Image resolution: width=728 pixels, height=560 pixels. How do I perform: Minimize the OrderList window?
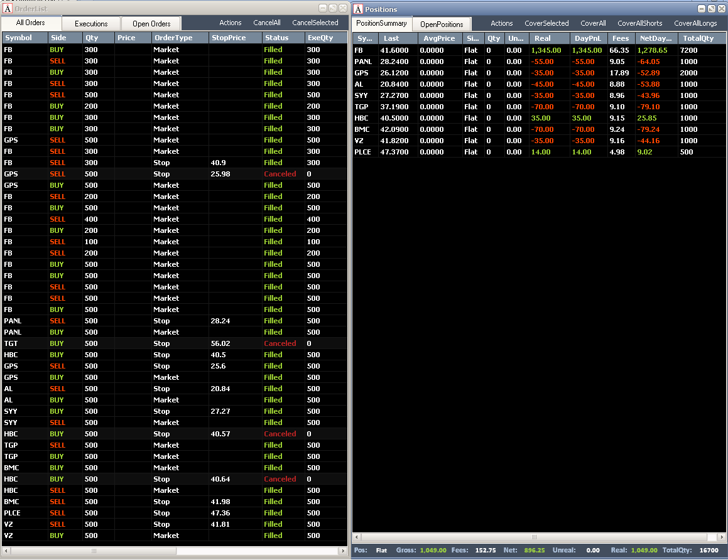[323, 8]
